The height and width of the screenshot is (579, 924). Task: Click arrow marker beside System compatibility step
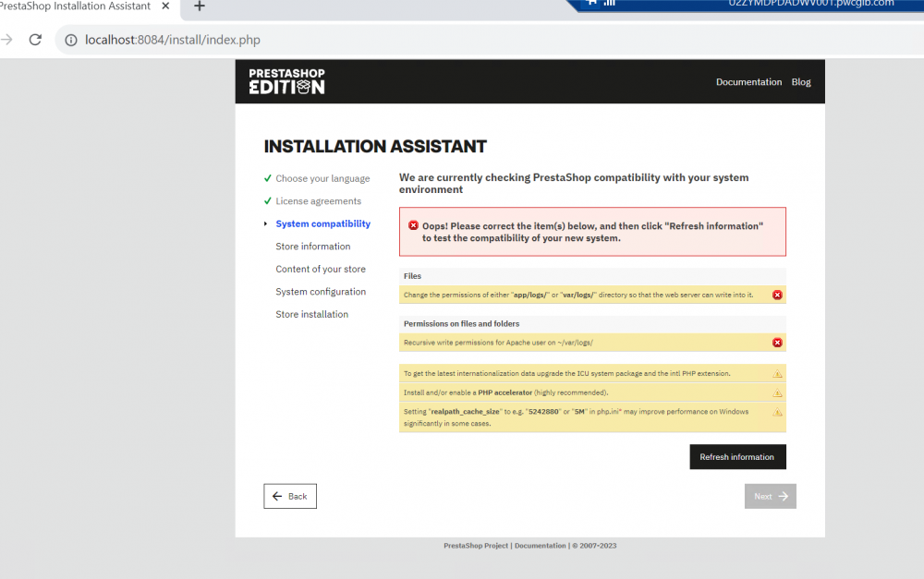(x=267, y=223)
